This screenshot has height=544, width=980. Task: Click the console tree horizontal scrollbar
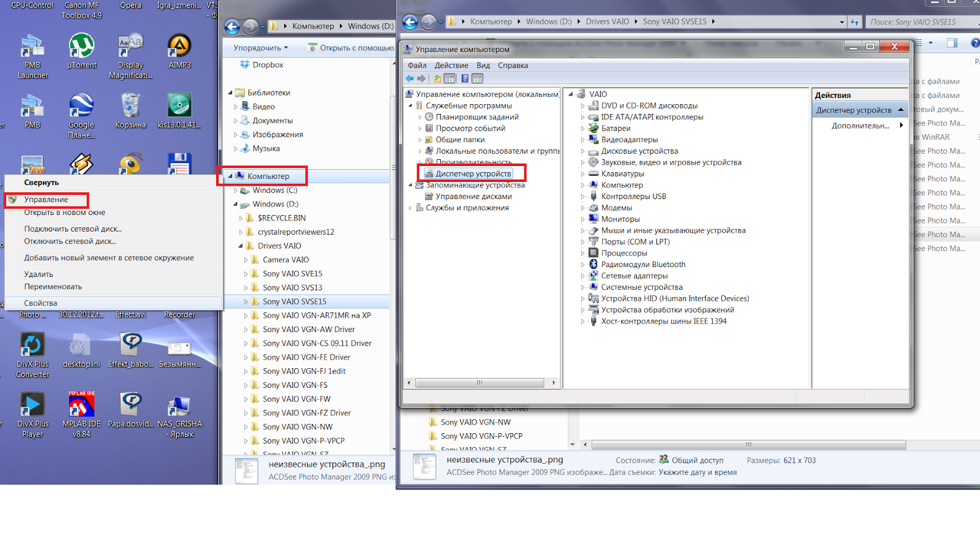[480, 383]
